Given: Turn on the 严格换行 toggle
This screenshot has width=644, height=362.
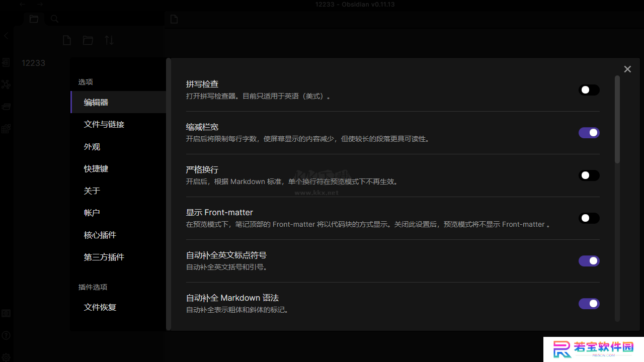Looking at the screenshot, I should click(589, 175).
